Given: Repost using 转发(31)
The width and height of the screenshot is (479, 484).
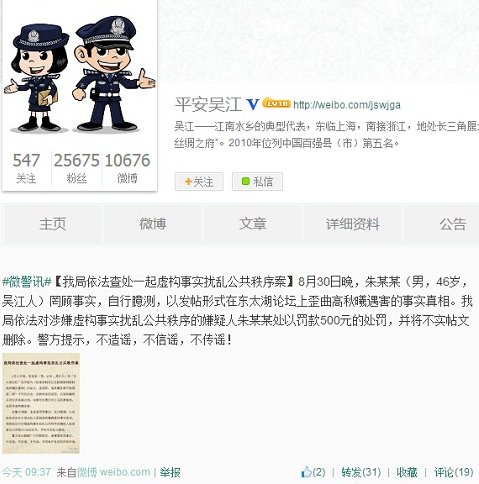Looking at the screenshot, I should point(361,472).
